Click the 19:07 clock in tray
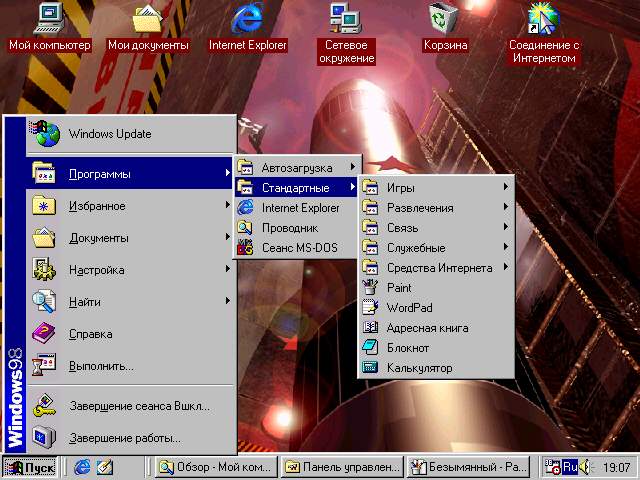Image resolution: width=640 pixels, height=480 pixels. pos(616,467)
